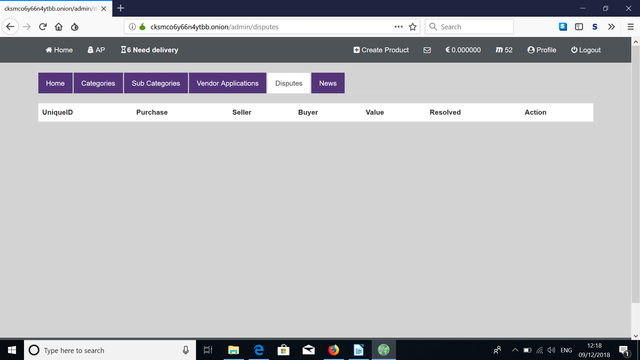Screen dimensions: 640x360
Task: Switch to admin Home tab
Action: click(x=55, y=83)
